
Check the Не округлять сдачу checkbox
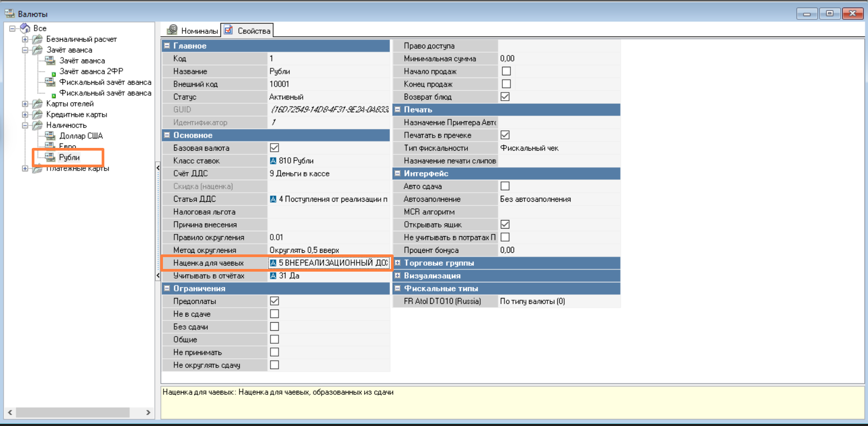[274, 365]
